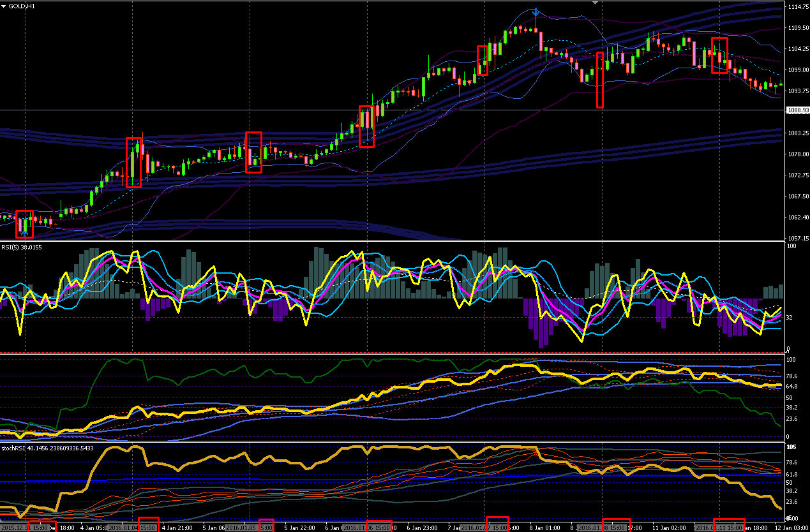The width and height of the screenshot is (810, 532).
Task: Click the 2016.01.11 15:00 time marker
Action: [720, 528]
